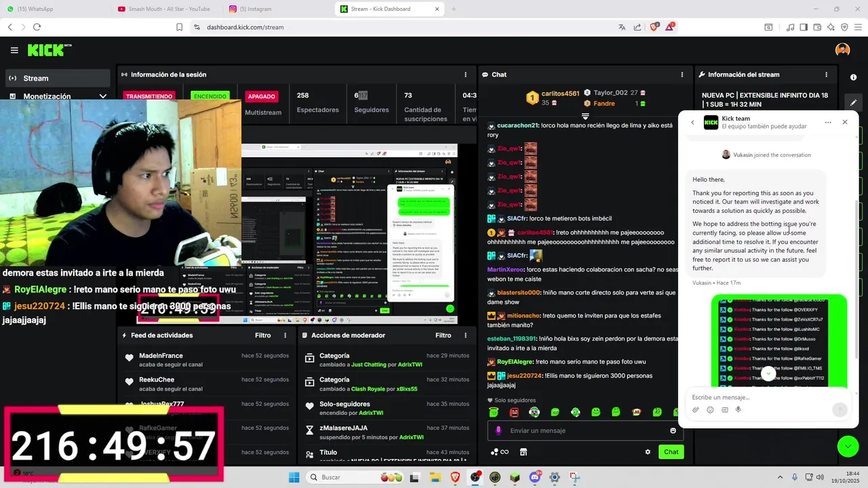The width and height of the screenshot is (868, 488).
Task: Open the music playlist icon in the toolbar
Action: (790, 27)
